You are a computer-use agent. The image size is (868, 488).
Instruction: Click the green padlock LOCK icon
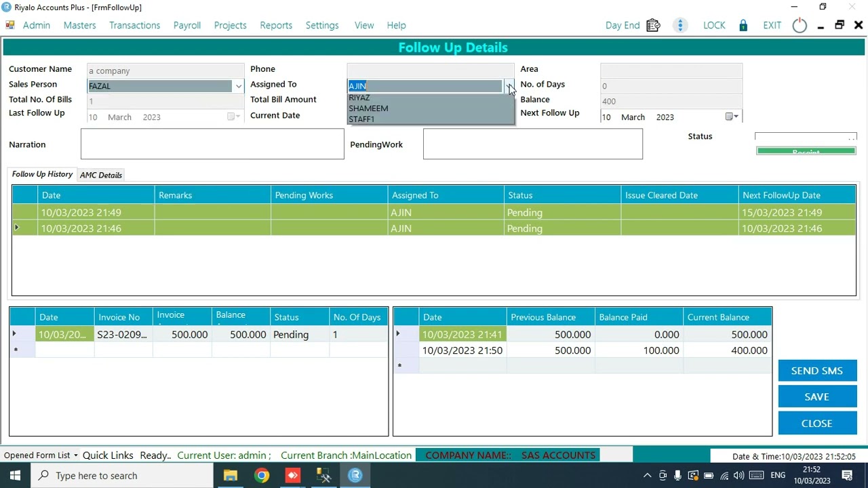coord(743,25)
